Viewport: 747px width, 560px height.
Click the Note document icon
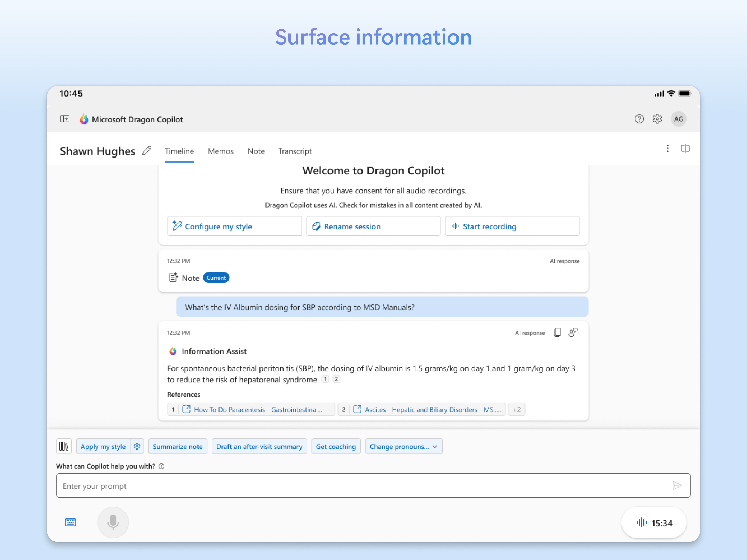173,278
